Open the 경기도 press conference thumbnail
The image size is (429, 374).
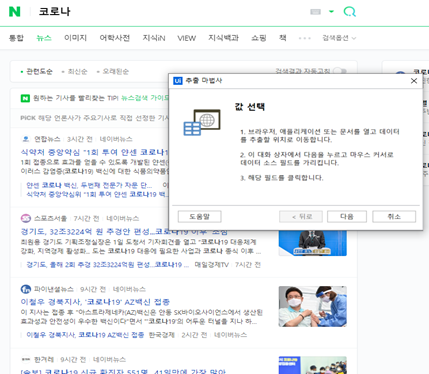313,243
